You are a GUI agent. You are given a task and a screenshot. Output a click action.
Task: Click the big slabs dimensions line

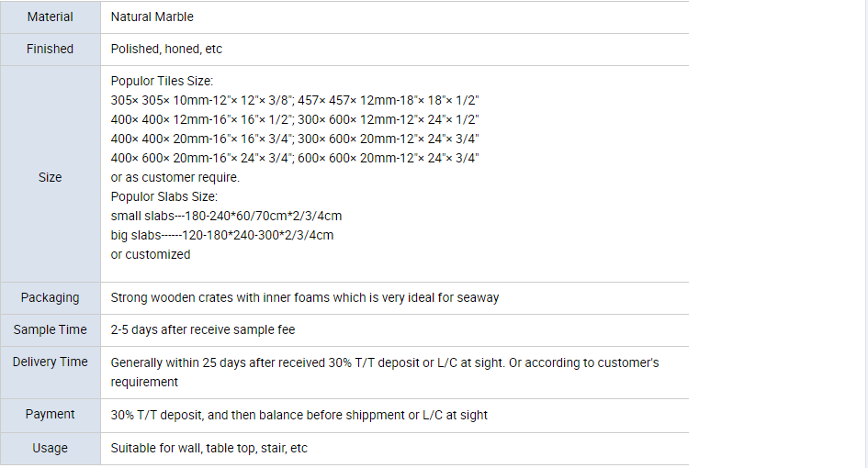click(x=222, y=236)
